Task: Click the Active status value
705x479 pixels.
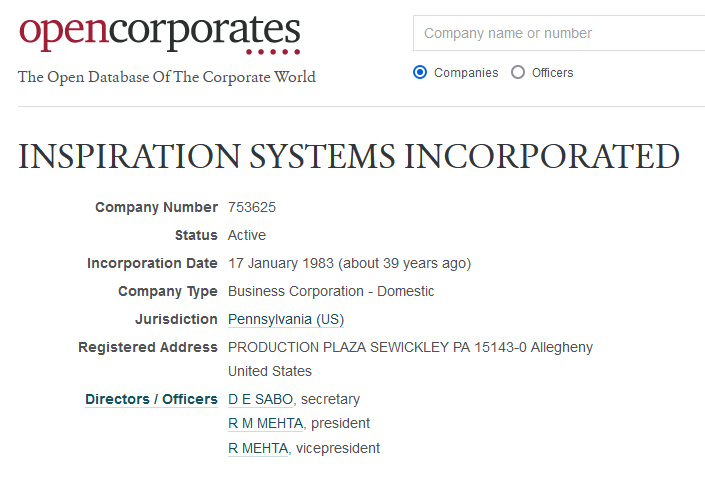Action: pyautogui.click(x=247, y=235)
